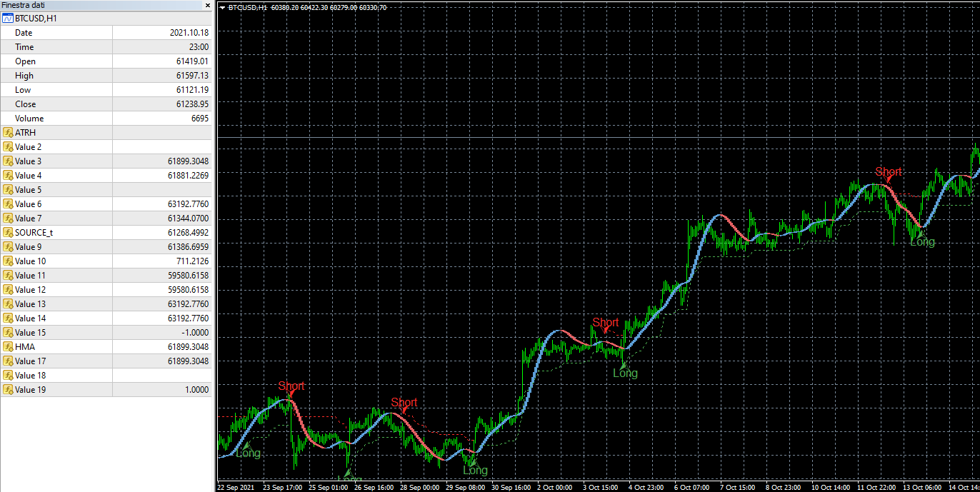Click the Value 19 row icon
Viewport: 980px width, 492px height.
coord(8,389)
